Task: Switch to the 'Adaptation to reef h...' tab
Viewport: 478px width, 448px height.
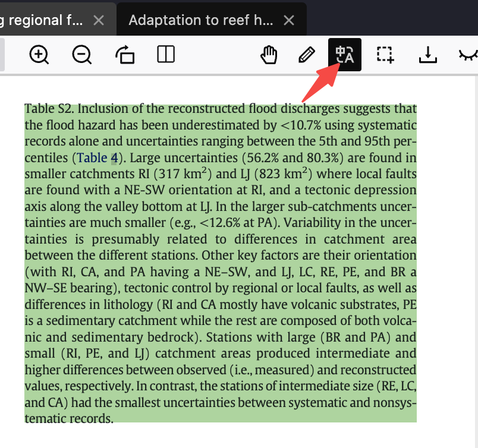Action: tap(200, 20)
